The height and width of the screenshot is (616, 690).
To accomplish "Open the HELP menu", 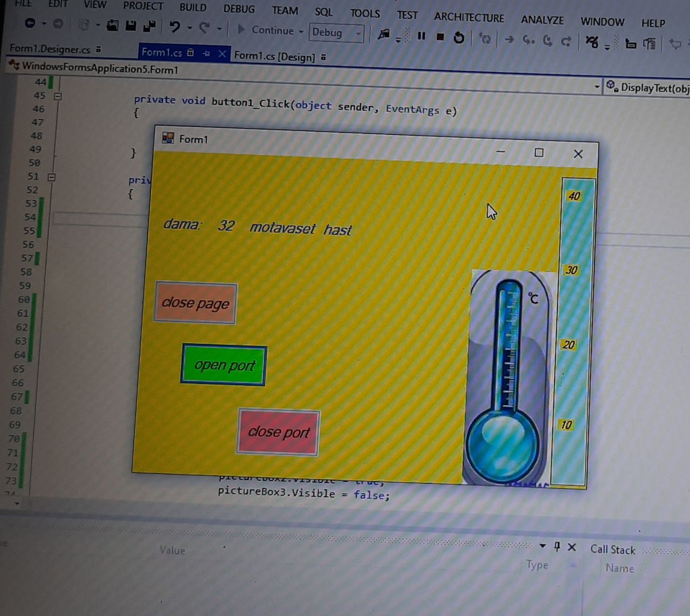I will tap(653, 23).
